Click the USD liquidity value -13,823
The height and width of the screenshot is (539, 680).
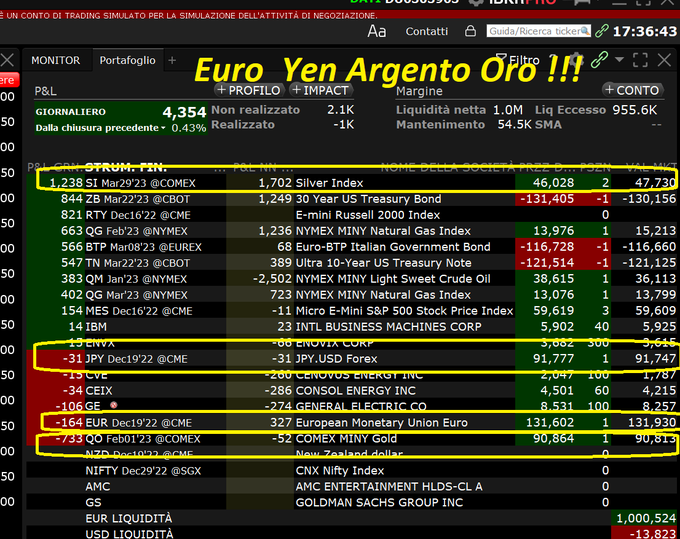pos(653,534)
